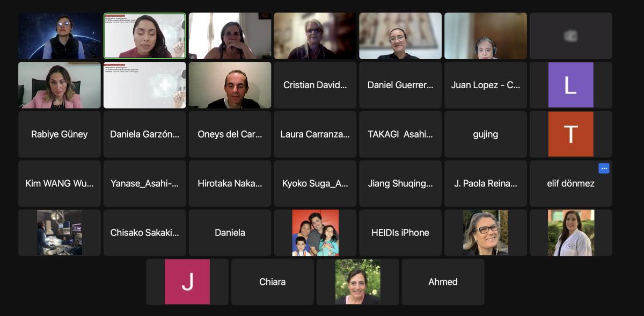
Task: Click the video of woman in pink blazer
Action: [x=60, y=85]
